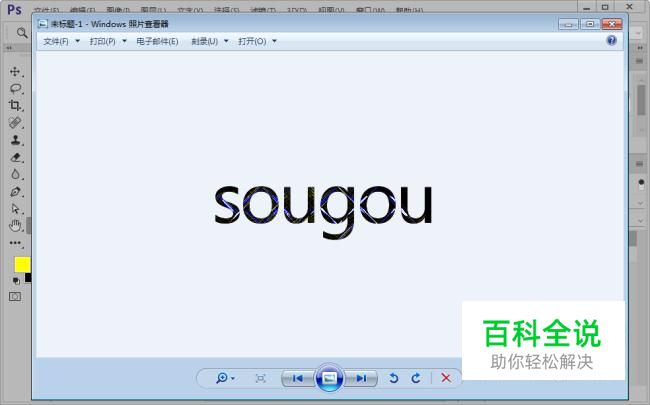This screenshot has width=650, height=405.
Task: Open the zoom dropdown arrow in Photo Viewer
Action: (233, 378)
